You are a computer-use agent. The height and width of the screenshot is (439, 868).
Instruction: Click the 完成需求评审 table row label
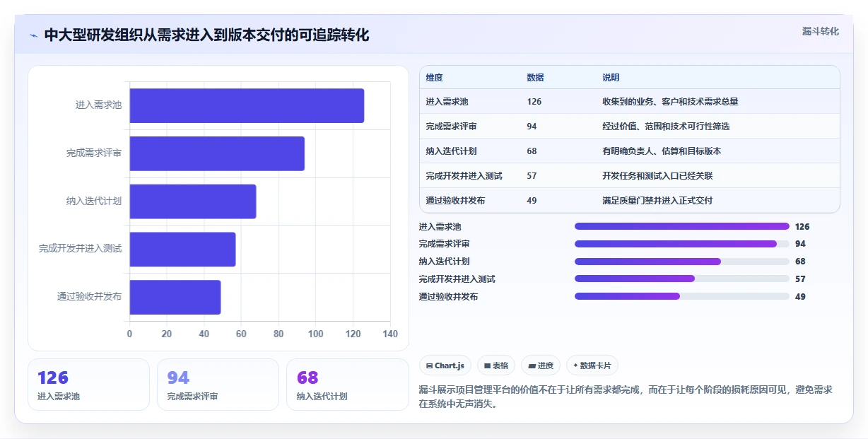coord(452,127)
